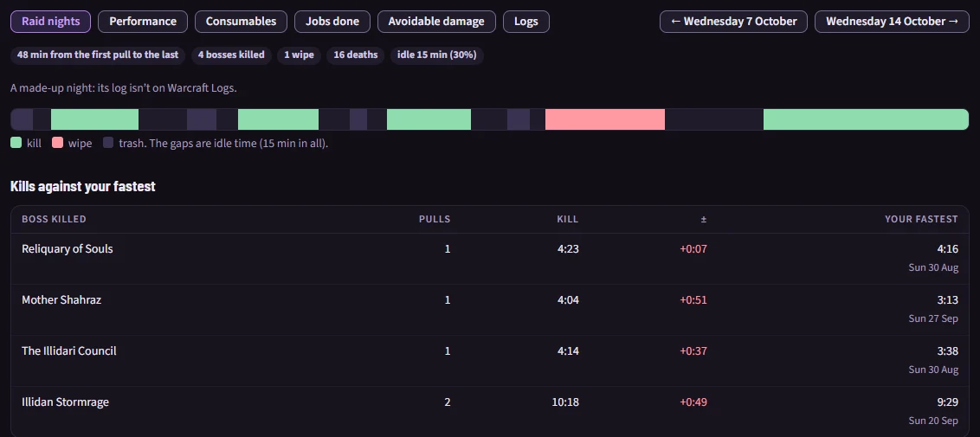Click the +0:49 difference value
The image size is (980, 437).
(x=693, y=402)
